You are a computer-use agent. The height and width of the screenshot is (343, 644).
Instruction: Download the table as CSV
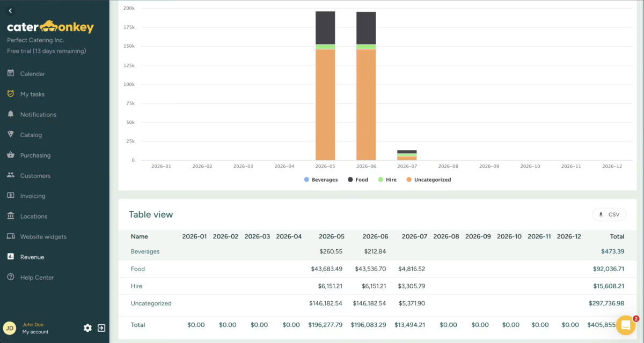[609, 214]
